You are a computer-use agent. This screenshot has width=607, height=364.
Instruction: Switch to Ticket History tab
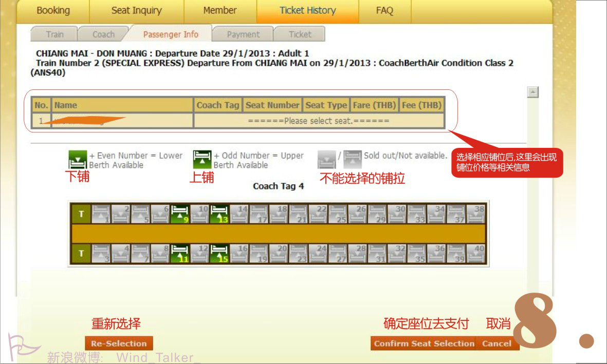[308, 11]
